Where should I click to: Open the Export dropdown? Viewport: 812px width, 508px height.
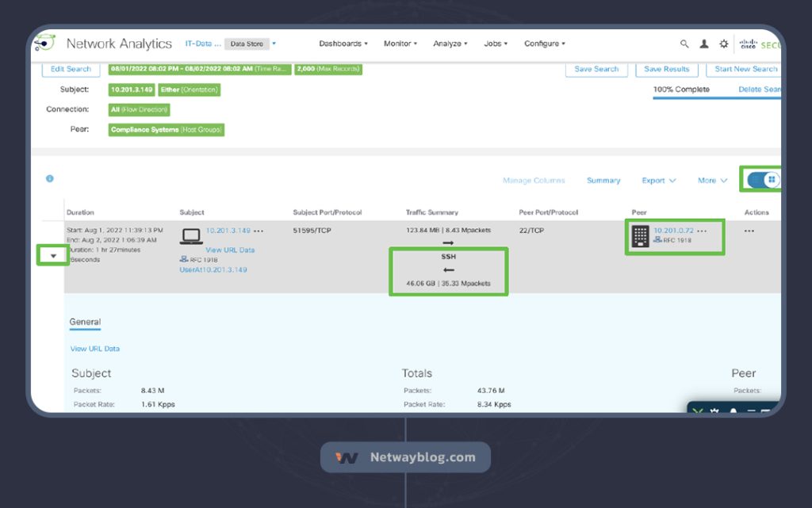click(x=658, y=181)
